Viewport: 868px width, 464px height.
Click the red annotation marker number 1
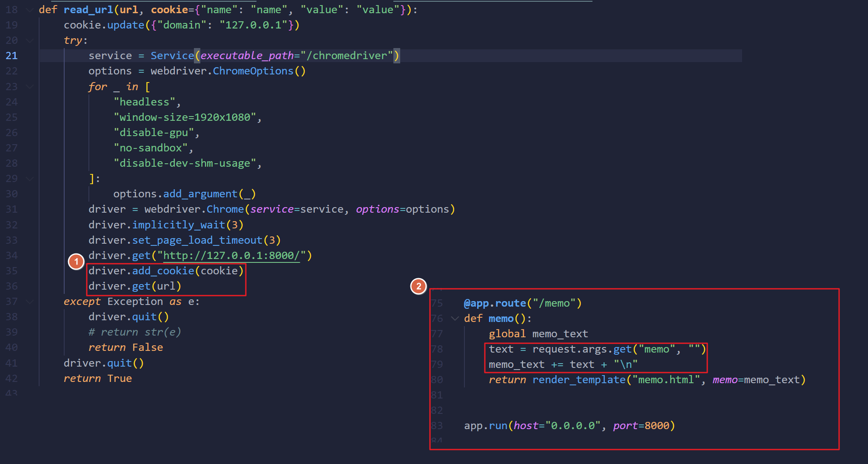[77, 262]
